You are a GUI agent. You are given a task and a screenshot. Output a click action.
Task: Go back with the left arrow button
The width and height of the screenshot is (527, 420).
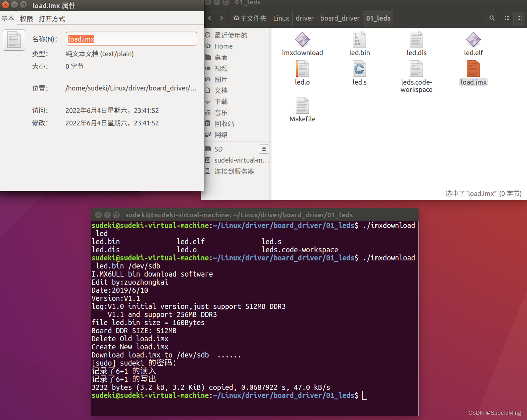(210, 18)
